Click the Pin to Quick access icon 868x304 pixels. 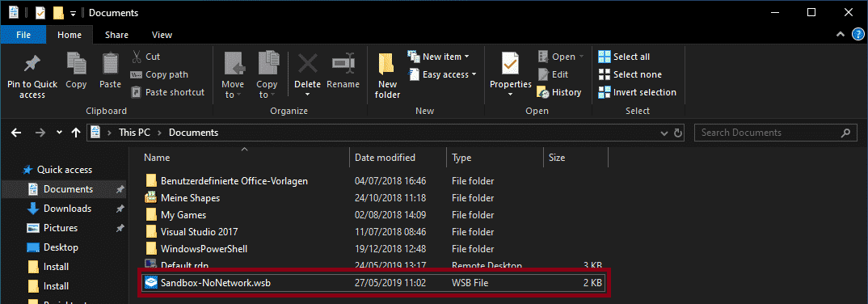tap(32, 64)
